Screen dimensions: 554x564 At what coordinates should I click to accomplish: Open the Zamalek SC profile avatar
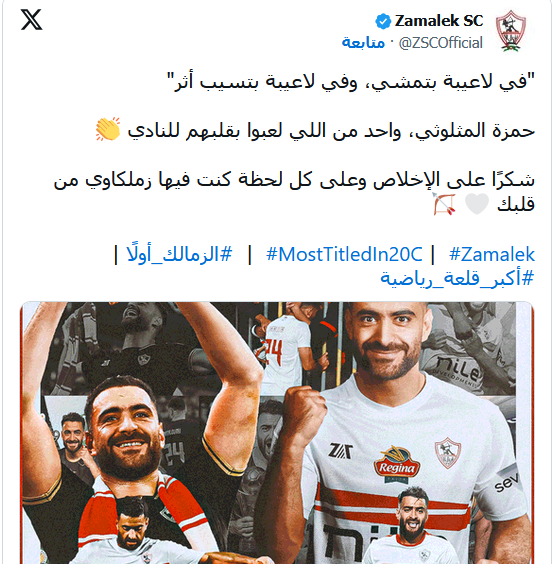510,31
